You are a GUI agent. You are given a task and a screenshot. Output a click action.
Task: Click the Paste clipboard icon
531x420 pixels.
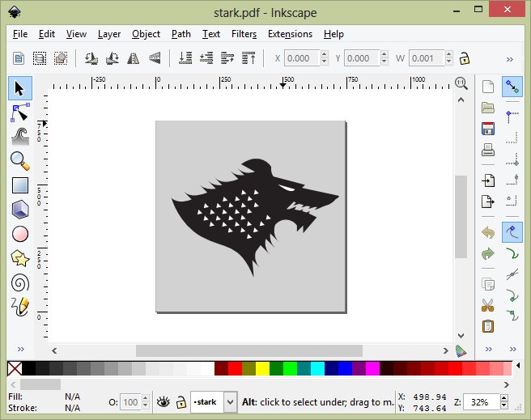point(488,326)
